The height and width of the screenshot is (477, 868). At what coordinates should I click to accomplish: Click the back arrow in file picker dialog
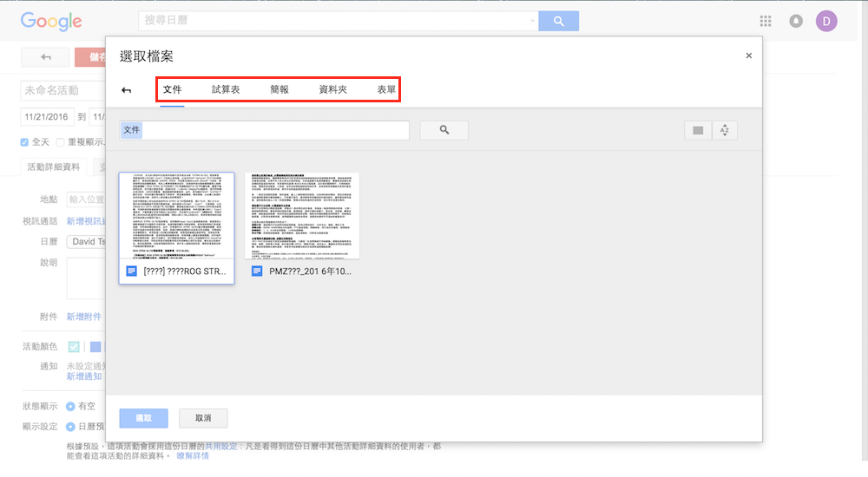[126, 90]
